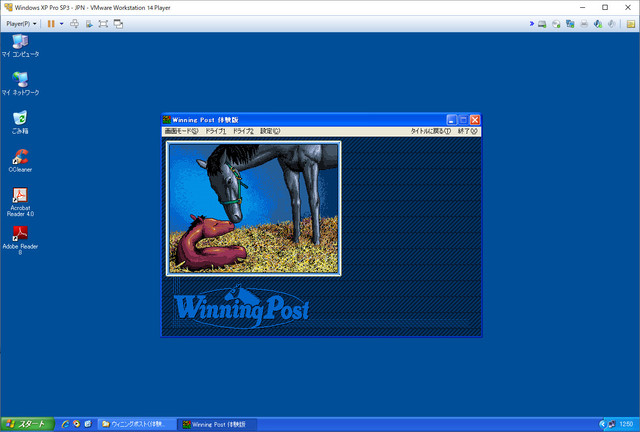The image size is (640, 432).
Task: Select the ごみ箱 recycle bin icon
Action: (20, 122)
